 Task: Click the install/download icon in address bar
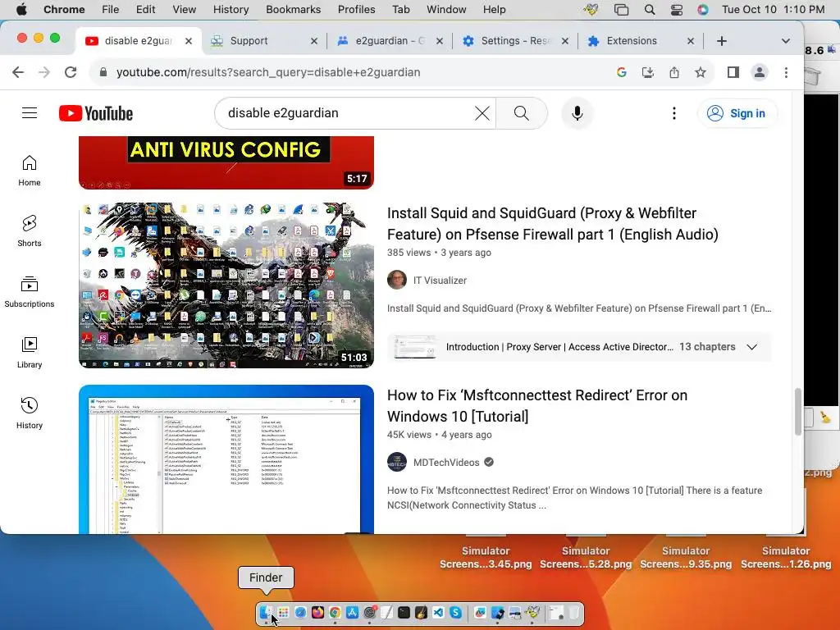tap(648, 72)
